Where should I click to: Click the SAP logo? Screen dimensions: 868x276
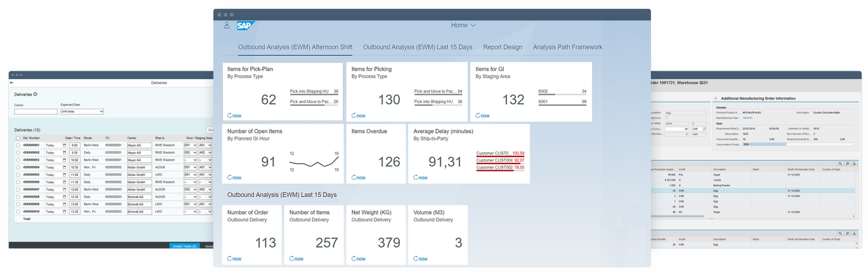[x=246, y=26]
